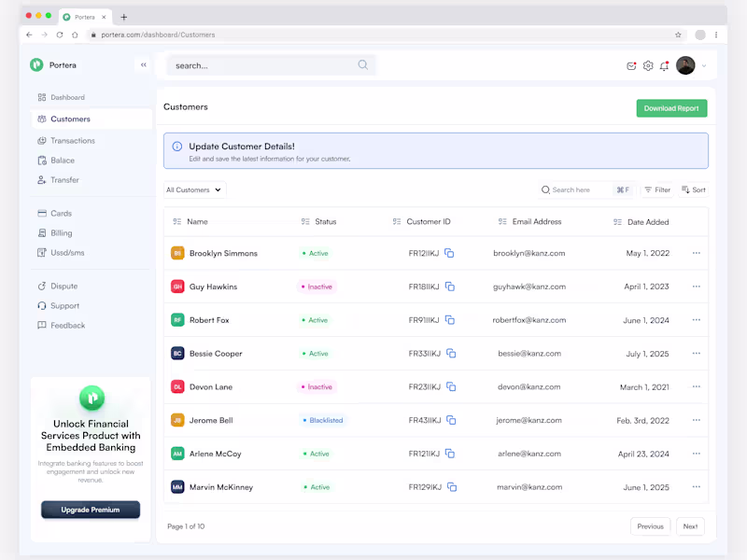Screen dimensions: 747x560
Task: Click brooklyn@kanz.com email address
Action: tap(529, 253)
